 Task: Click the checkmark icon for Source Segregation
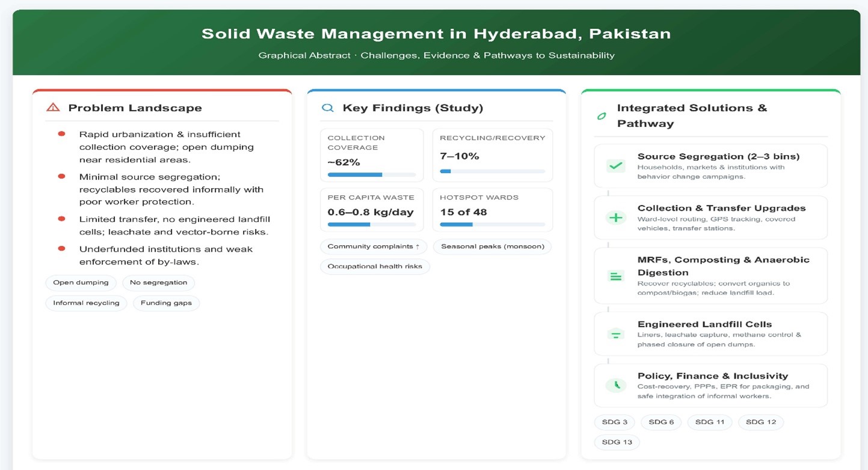615,166
